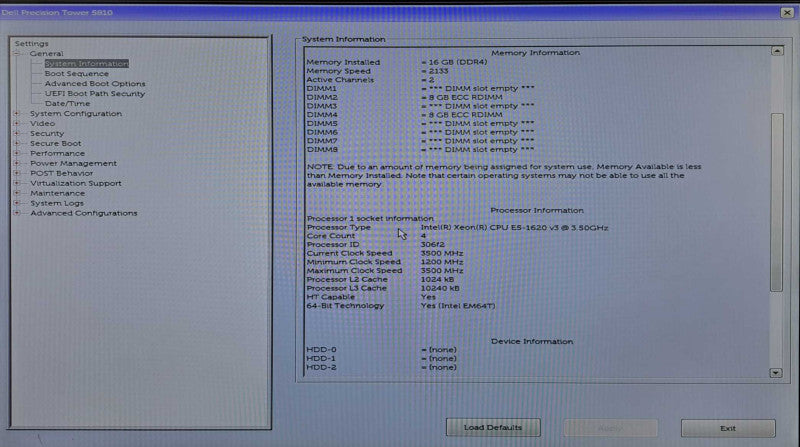Click the Exit button
Screen dimensions: 800x447
click(x=728, y=428)
